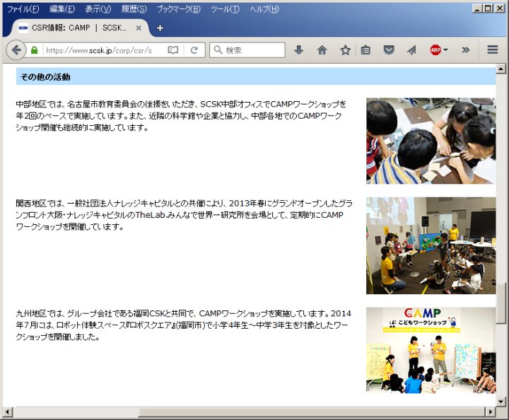Click the CAMP こどもワークショップ photo

431,349
